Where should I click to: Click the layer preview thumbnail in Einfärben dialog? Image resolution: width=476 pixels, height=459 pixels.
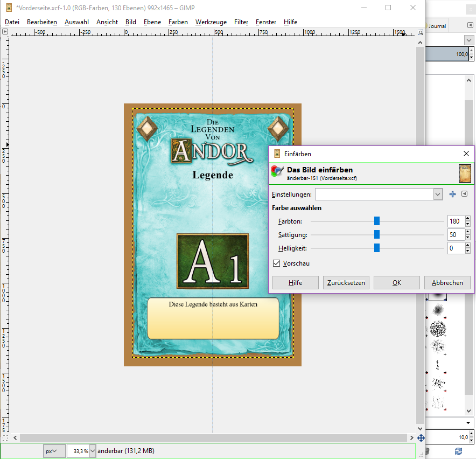click(x=465, y=173)
